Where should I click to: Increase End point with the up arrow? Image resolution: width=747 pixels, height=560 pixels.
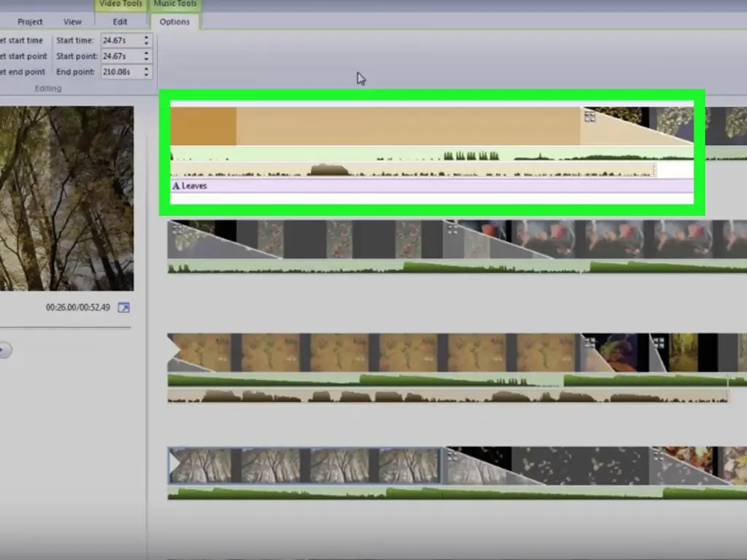pos(146,69)
